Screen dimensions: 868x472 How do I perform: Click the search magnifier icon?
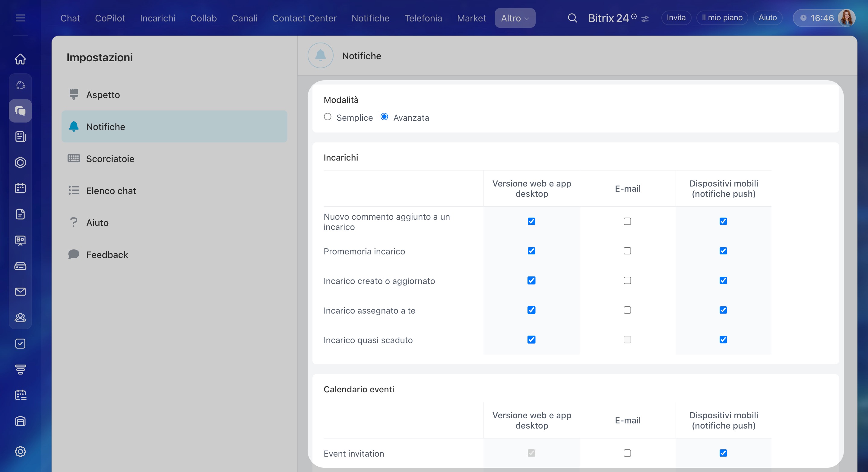point(572,18)
